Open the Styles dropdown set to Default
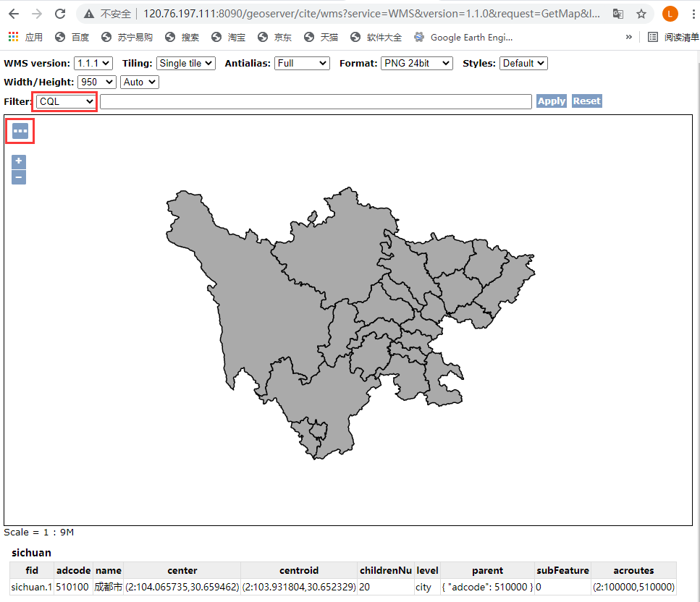 pyautogui.click(x=523, y=63)
